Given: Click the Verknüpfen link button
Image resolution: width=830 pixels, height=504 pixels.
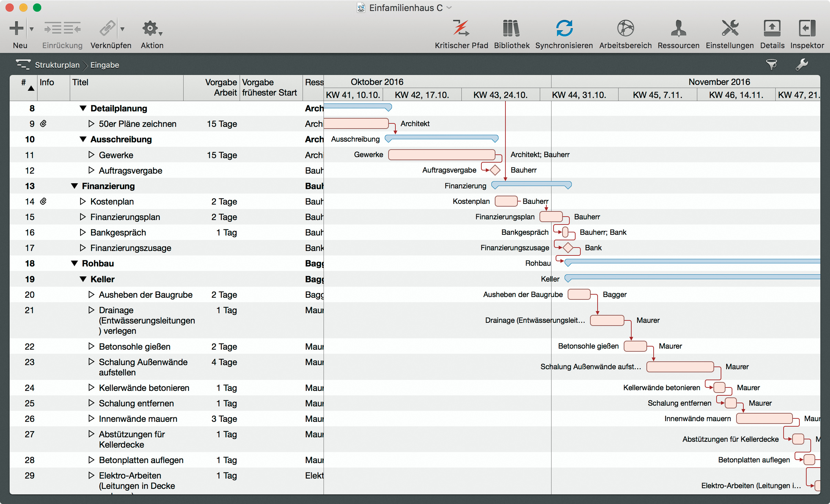Looking at the screenshot, I should pos(108,29).
